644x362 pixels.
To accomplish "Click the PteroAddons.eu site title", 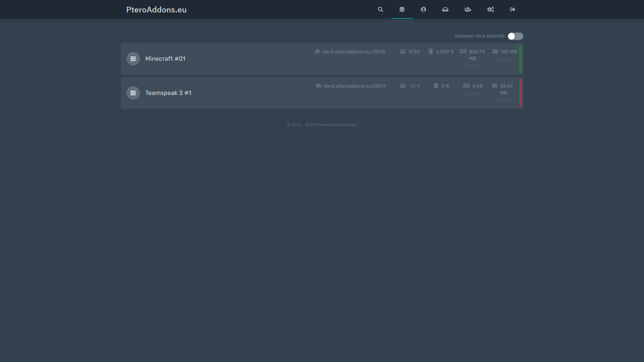I will point(156,10).
